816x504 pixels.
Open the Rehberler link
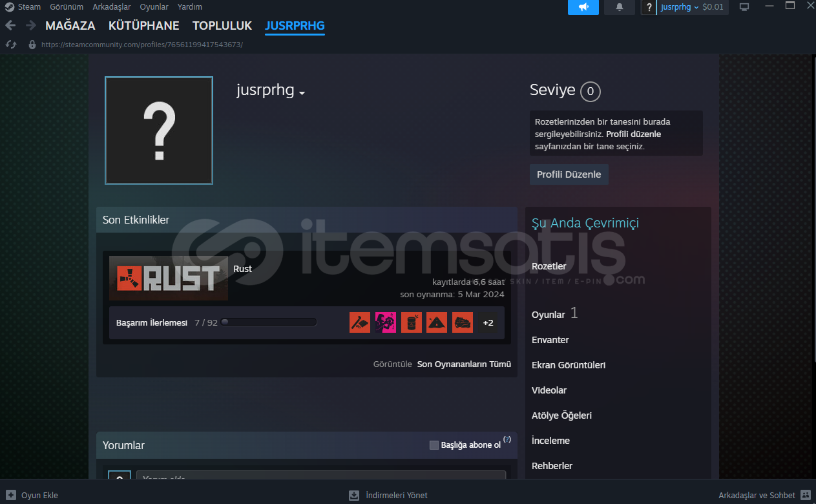pos(552,466)
